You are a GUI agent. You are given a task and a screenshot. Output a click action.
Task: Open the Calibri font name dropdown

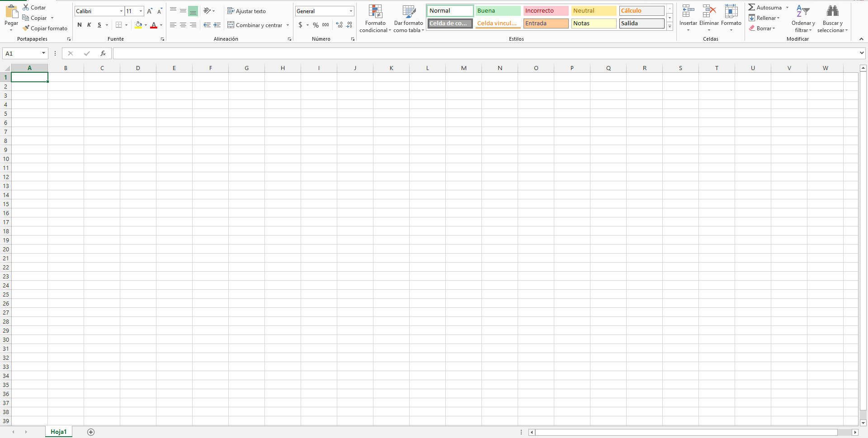121,11
